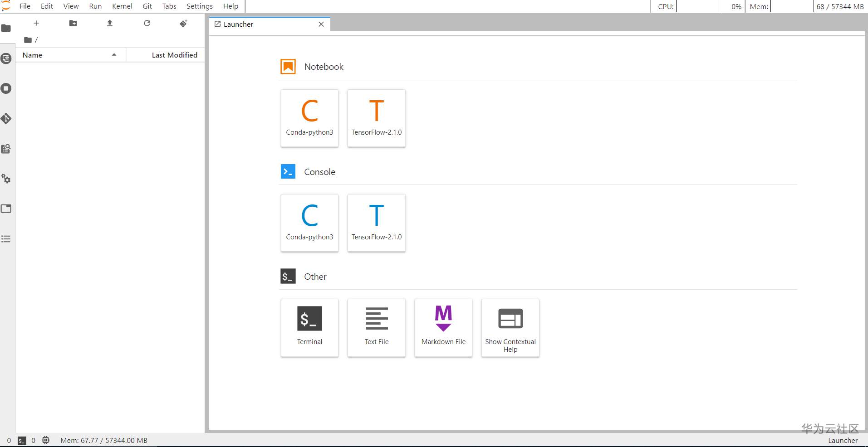Click the Mem usage indicator bar
Screen dimensions: 868x447
coord(792,6)
